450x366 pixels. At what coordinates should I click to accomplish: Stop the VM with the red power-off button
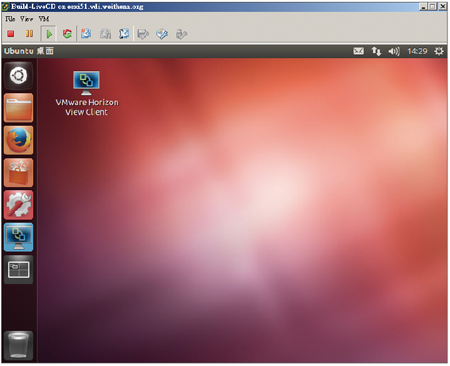coord(11,34)
